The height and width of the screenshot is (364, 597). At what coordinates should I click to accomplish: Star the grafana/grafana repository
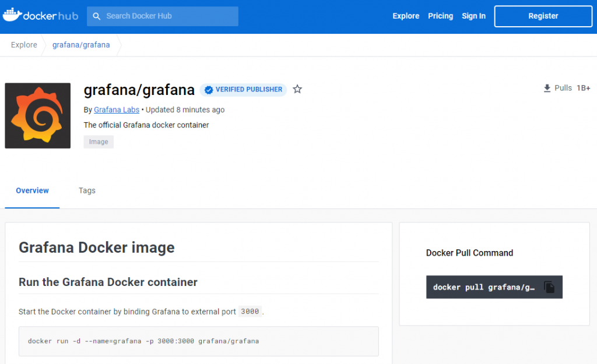click(x=297, y=89)
